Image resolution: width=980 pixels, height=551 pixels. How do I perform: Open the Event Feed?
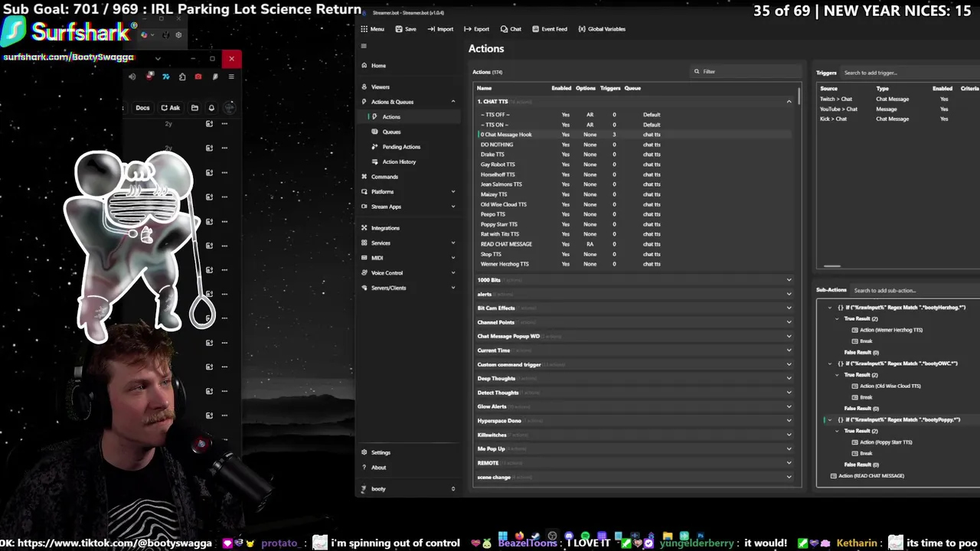tap(550, 29)
